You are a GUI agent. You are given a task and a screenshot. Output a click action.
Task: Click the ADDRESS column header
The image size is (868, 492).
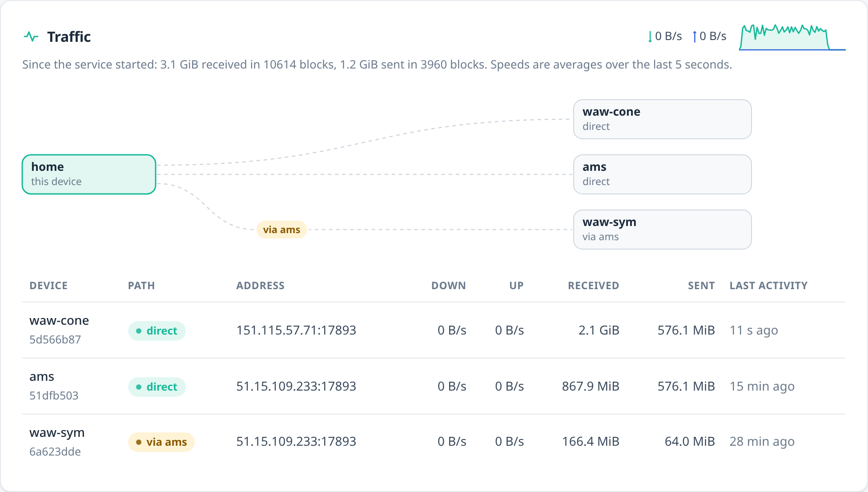point(260,286)
